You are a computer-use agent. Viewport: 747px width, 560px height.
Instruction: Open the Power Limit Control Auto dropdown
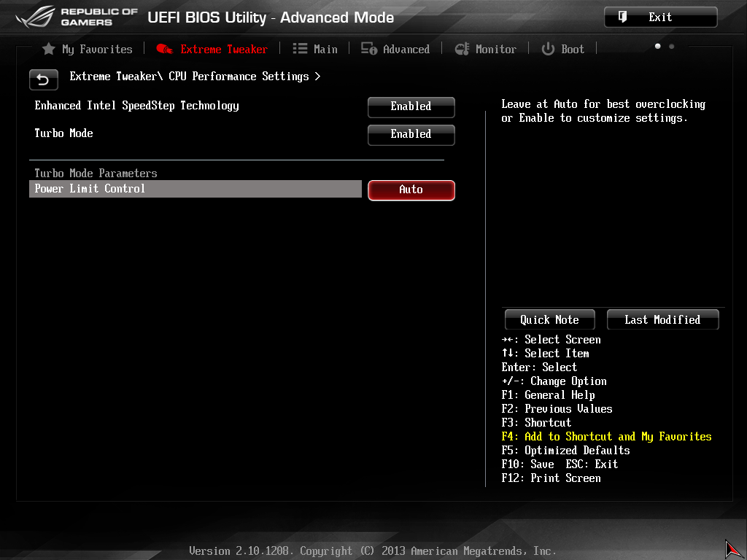[x=411, y=190]
